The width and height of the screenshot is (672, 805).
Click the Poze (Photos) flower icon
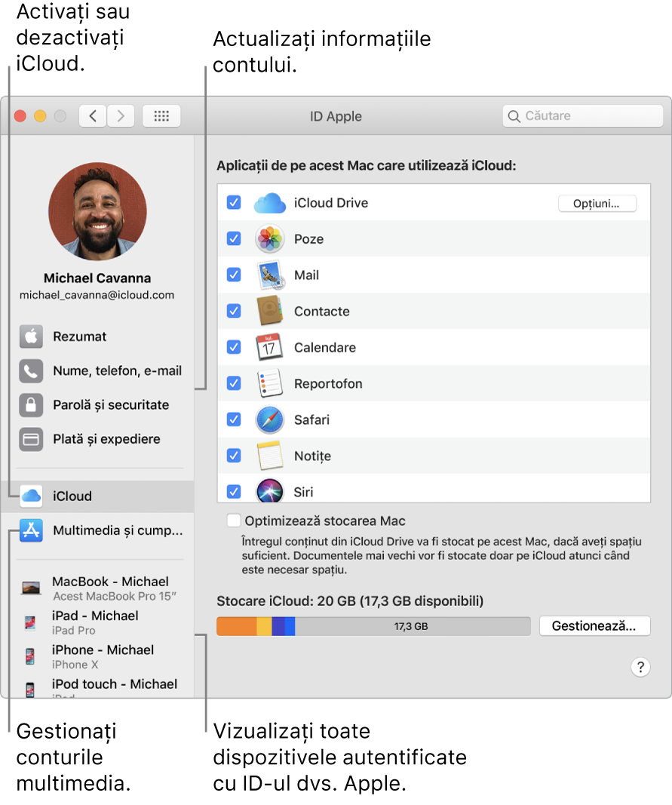pyautogui.click(x=269, y=238)
